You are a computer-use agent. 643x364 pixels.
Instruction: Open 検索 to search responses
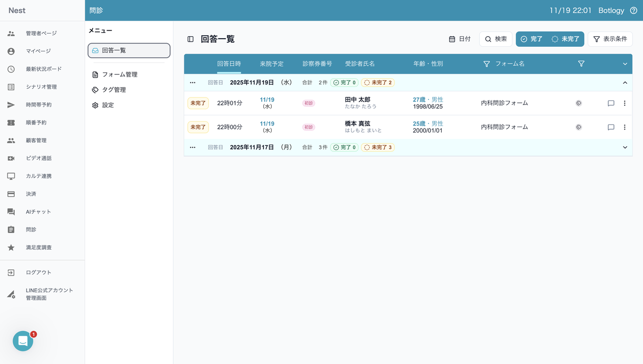(495, 39)
